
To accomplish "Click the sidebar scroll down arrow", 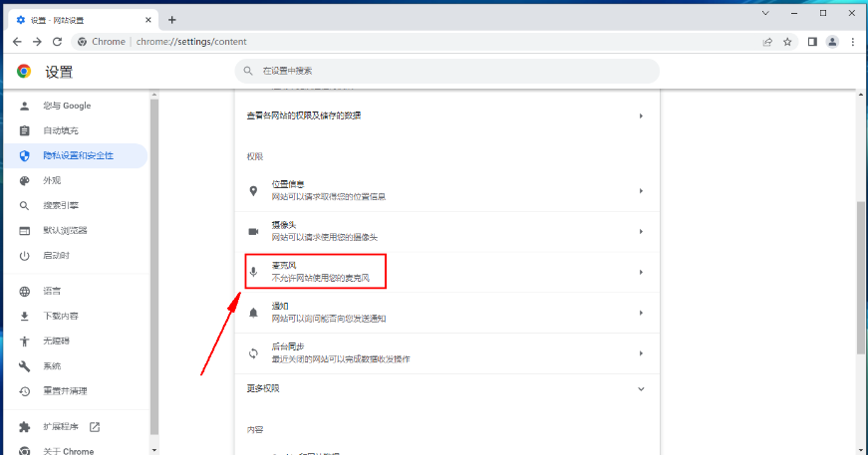I will (153, 450).
